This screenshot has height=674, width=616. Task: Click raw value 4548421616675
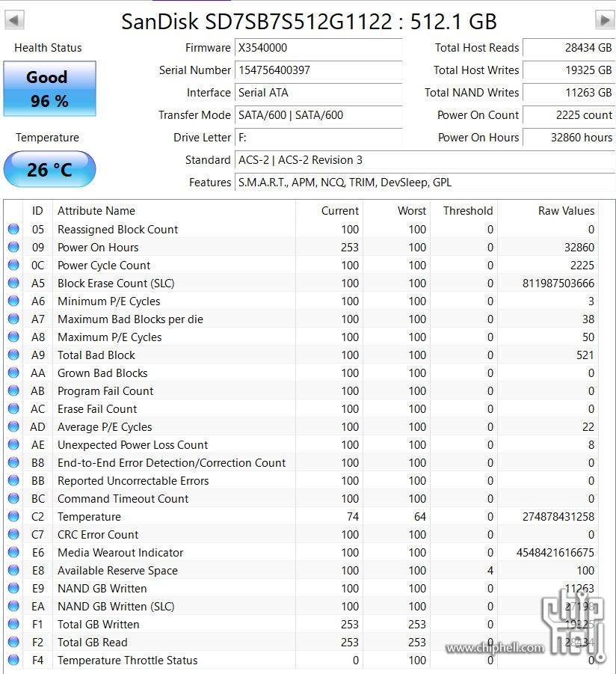(555, 552)
